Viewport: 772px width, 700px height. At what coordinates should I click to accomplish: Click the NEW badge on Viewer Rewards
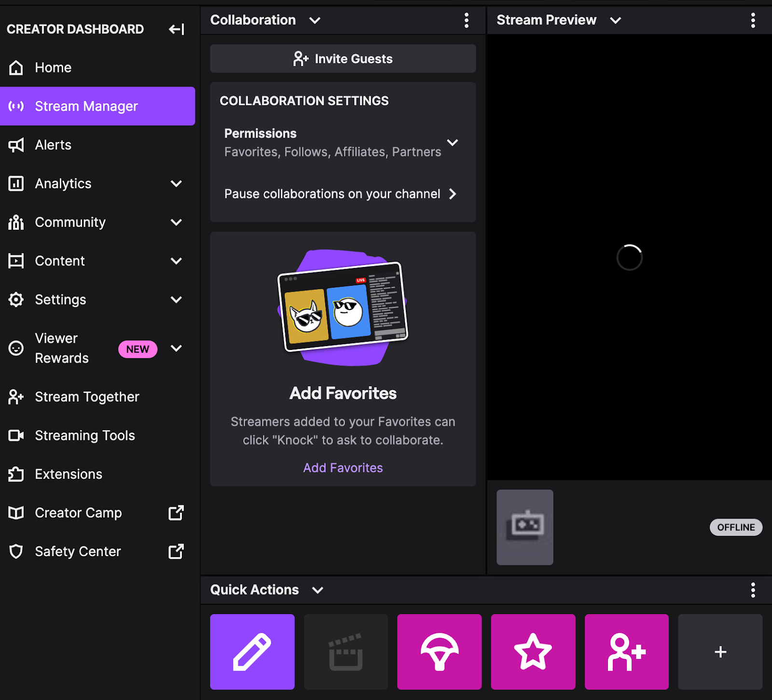(x=138, y=349)
